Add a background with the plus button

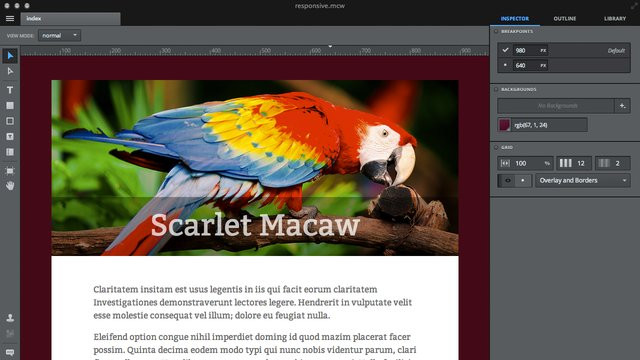click(x=622, y=106)
